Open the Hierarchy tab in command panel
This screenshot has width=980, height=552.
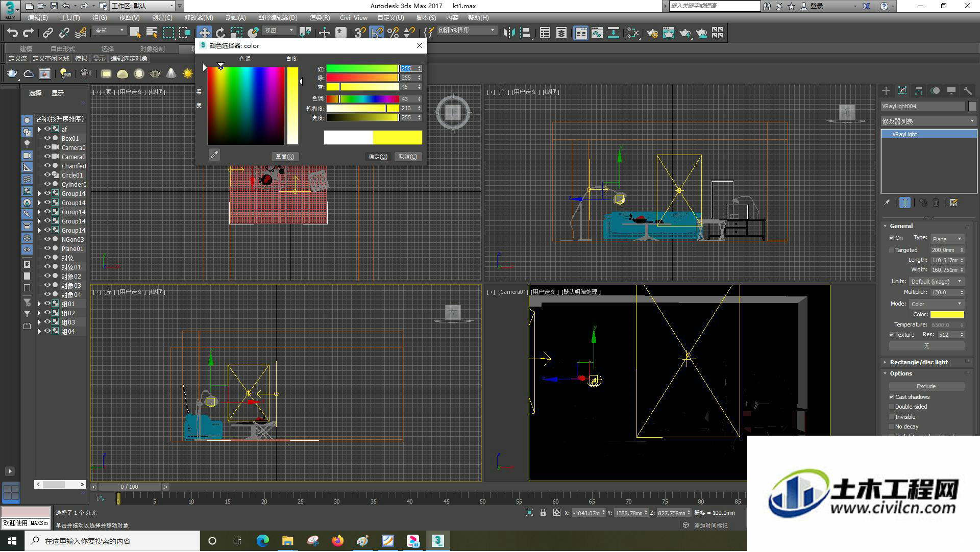pos(919,91)
